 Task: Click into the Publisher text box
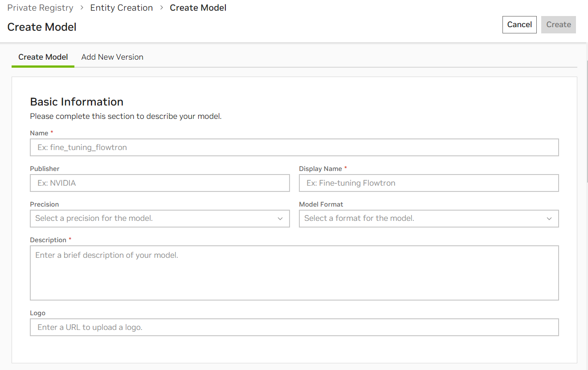point(159,183)
